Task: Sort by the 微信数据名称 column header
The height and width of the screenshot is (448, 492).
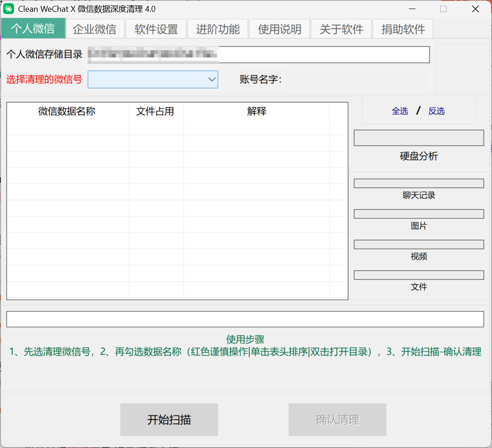Action: [x=68, y=111]
